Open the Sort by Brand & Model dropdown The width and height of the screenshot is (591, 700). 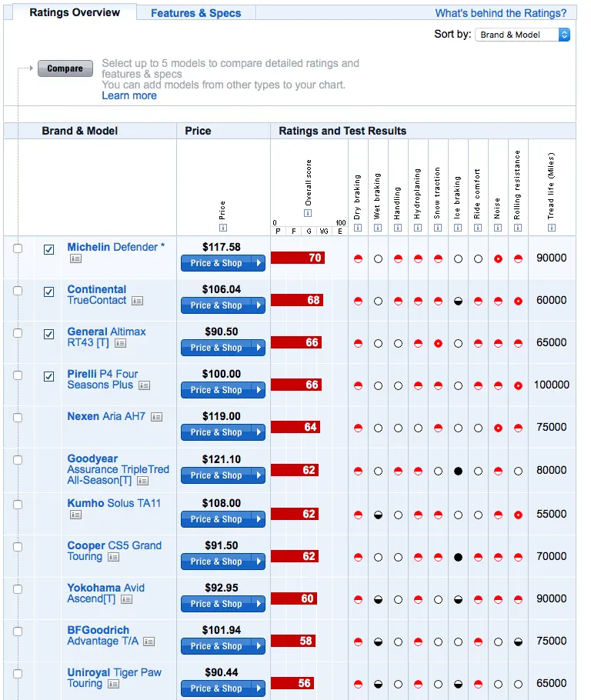coord(523,35)
